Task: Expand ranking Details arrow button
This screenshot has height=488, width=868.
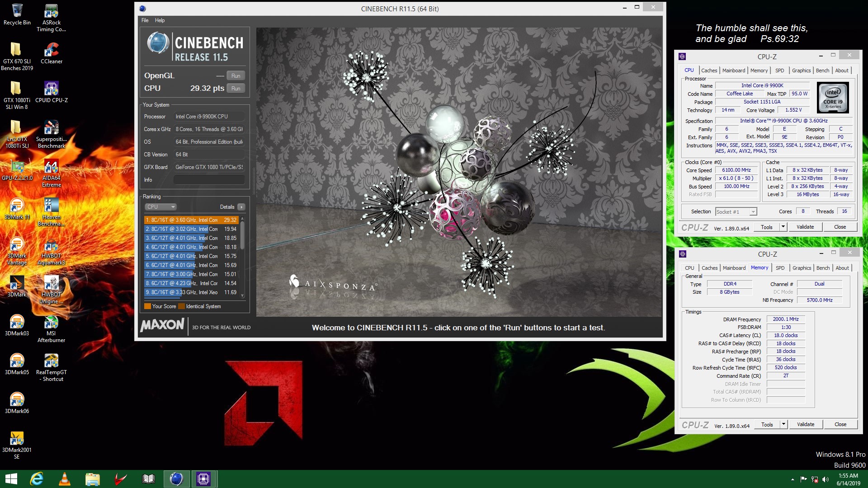Action: pyautogui.click(x=241, y=207)
